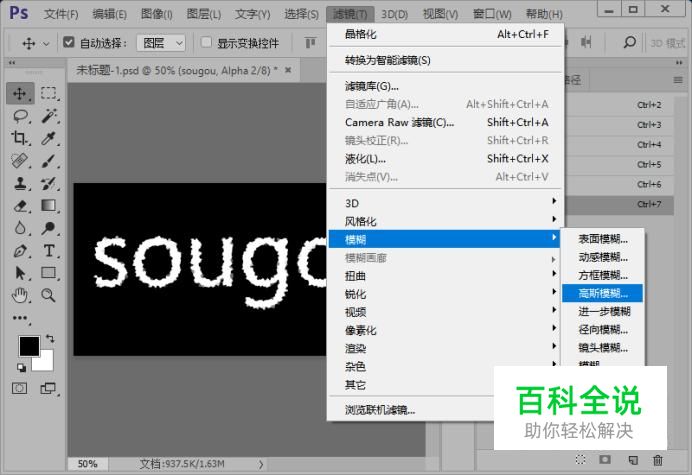Click the white background color swatch
The image size is (692, 475).
point(45,363)
